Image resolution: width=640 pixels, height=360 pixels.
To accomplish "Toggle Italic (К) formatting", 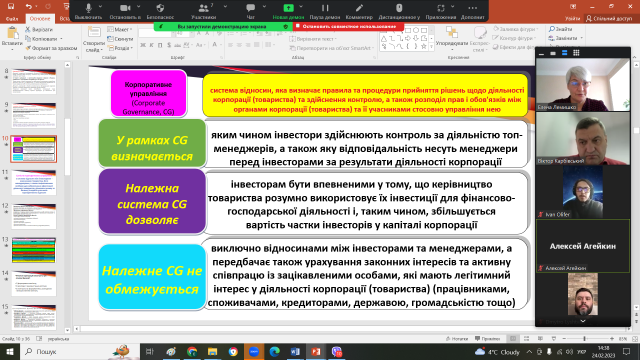I will pos(151,45).
